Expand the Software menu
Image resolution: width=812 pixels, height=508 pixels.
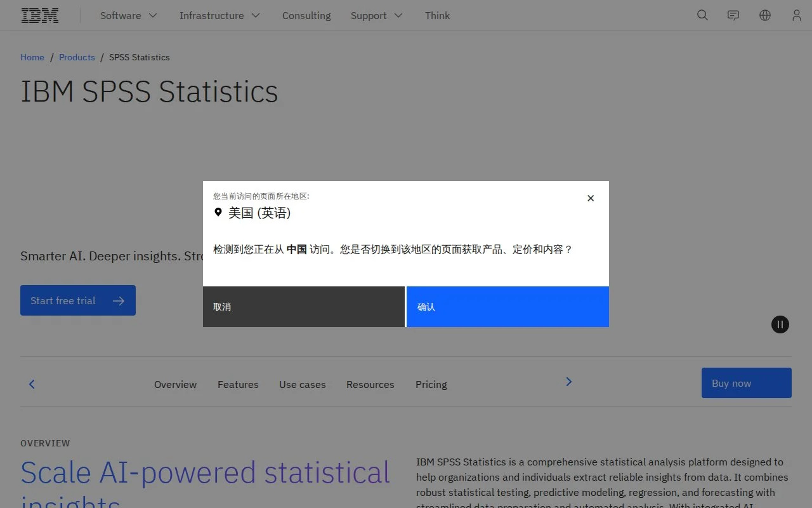[x=129, y=15]
